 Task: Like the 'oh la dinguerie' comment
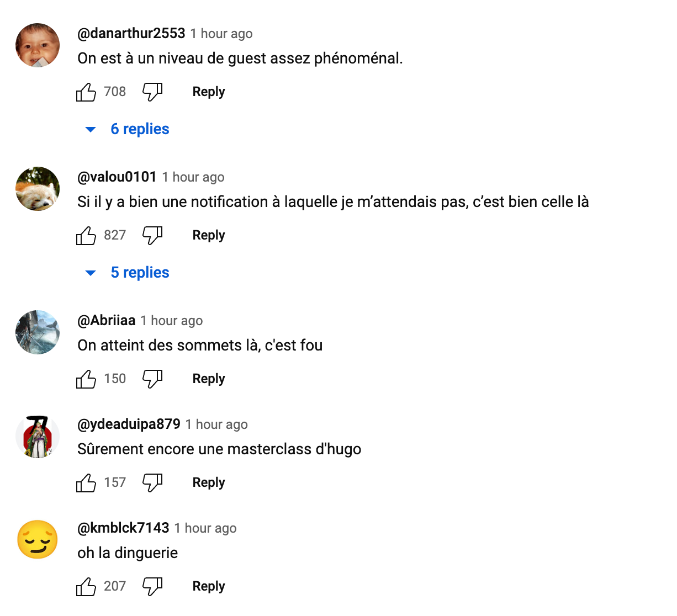click(86, 586)
